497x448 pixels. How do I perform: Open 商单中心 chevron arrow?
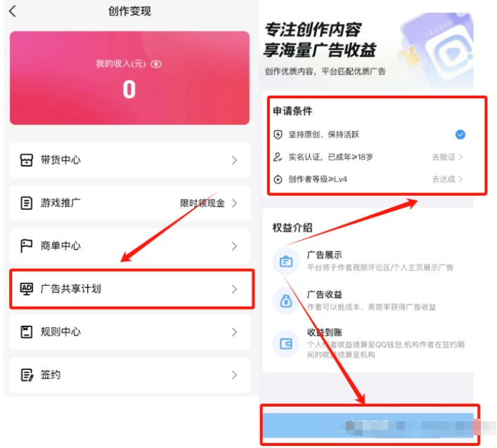pyautogui.click(x=234, y=246)
